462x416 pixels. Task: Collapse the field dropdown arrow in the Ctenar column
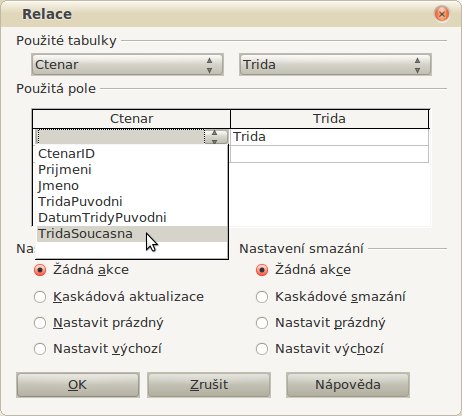215,137
